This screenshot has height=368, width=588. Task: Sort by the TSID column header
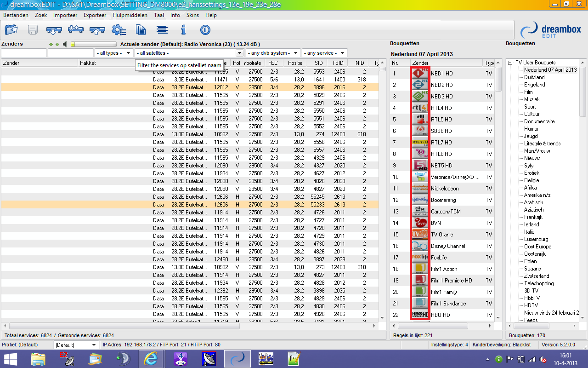pyautogui.click(x=338, y=63)
